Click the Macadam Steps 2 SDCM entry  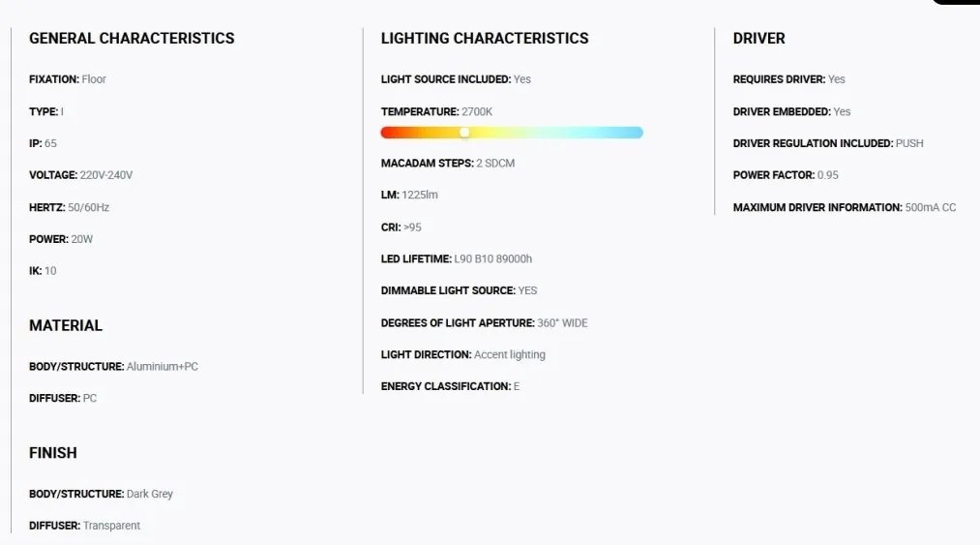[x=448, y=163]
